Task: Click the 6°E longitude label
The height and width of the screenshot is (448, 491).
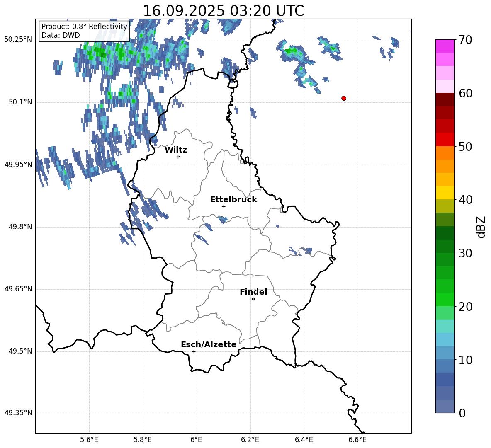Action: coord(196,440)
